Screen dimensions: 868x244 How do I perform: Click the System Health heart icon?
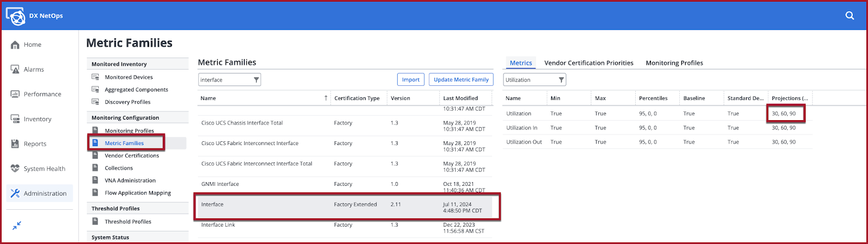pos(15,168)
